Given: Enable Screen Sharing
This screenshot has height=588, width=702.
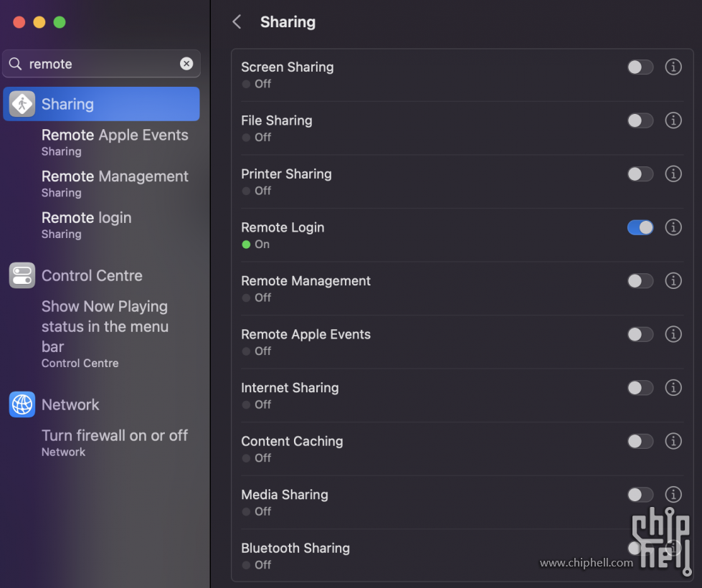Looking at the screenshot, I should 640,67.
